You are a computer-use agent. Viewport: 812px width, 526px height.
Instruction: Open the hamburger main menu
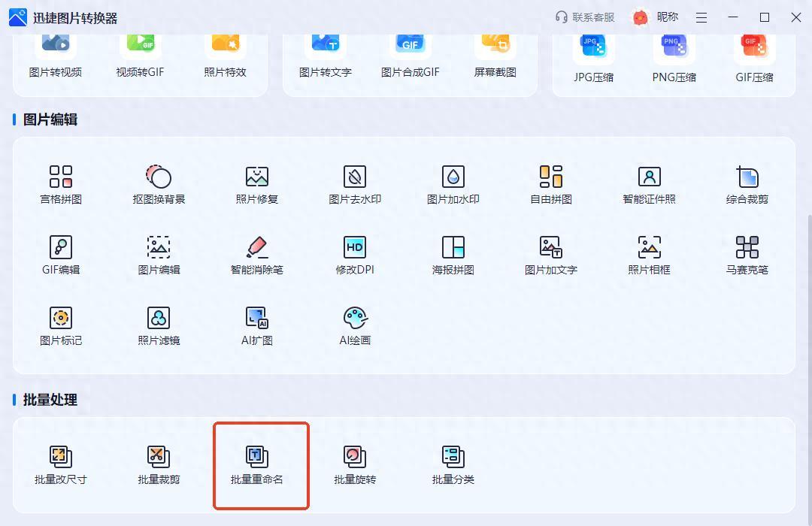701,17
